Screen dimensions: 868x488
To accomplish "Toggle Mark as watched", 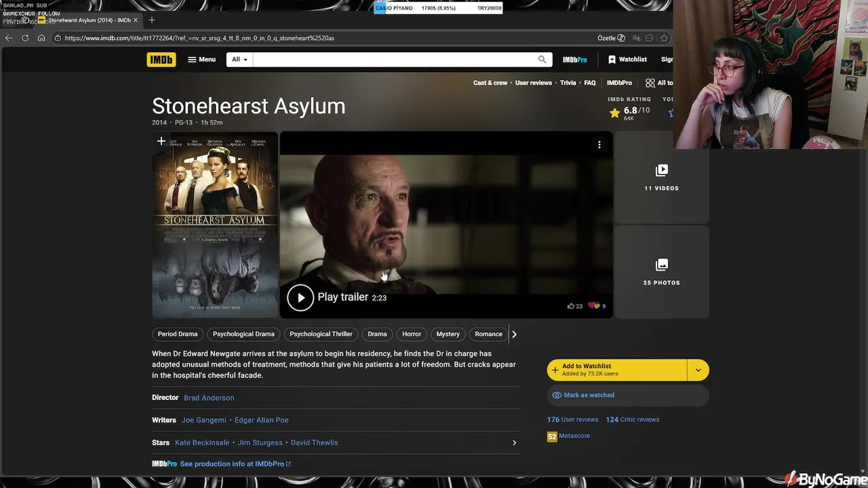I will click(628, 395).
